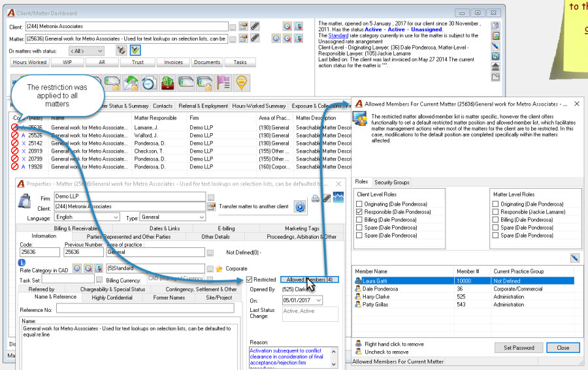Expand the Language English dropdown
588x370 pixels.
click(87, 217)
